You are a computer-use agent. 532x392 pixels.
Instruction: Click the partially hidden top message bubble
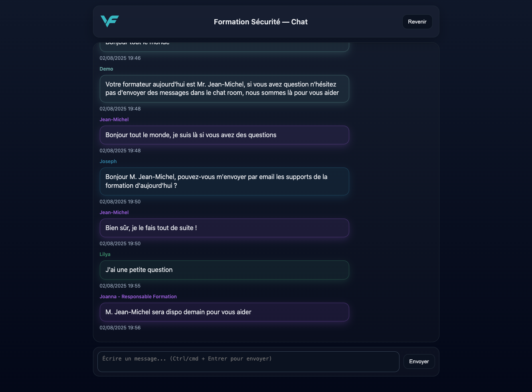224,47
